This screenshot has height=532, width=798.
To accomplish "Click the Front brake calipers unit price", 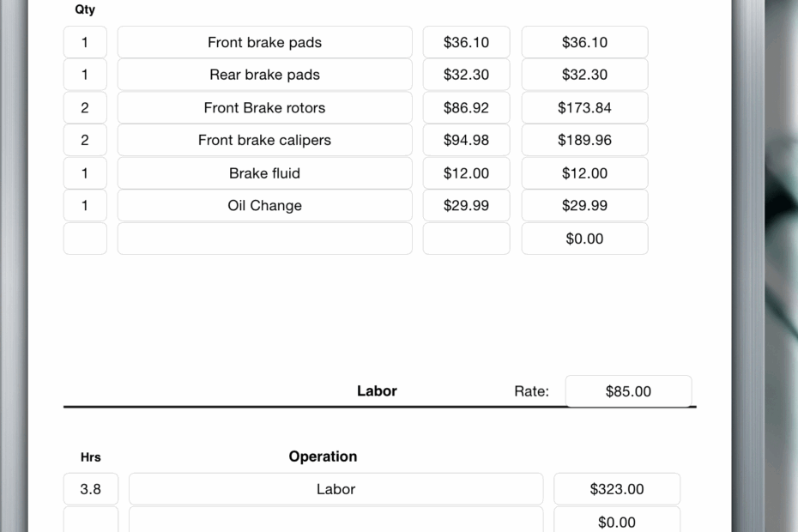I will coord(466,140).
